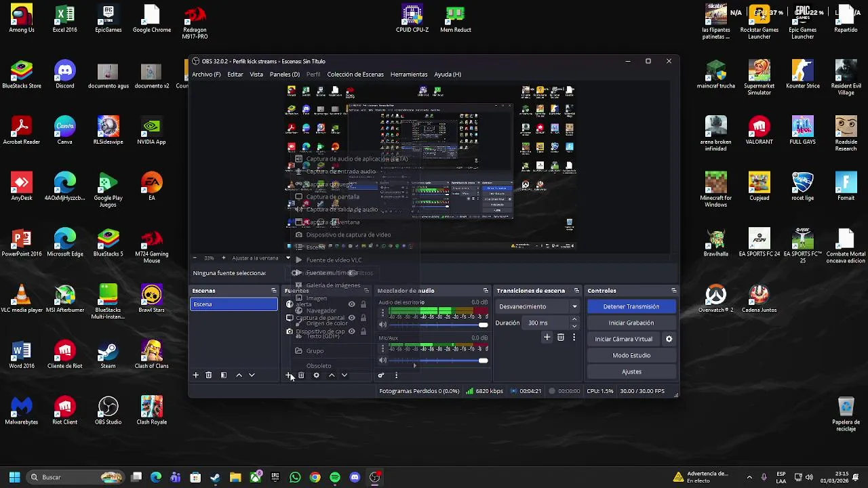
Task: Open Discord desktop shortcut
Action: pyautogui.click(x=65, y=73)
